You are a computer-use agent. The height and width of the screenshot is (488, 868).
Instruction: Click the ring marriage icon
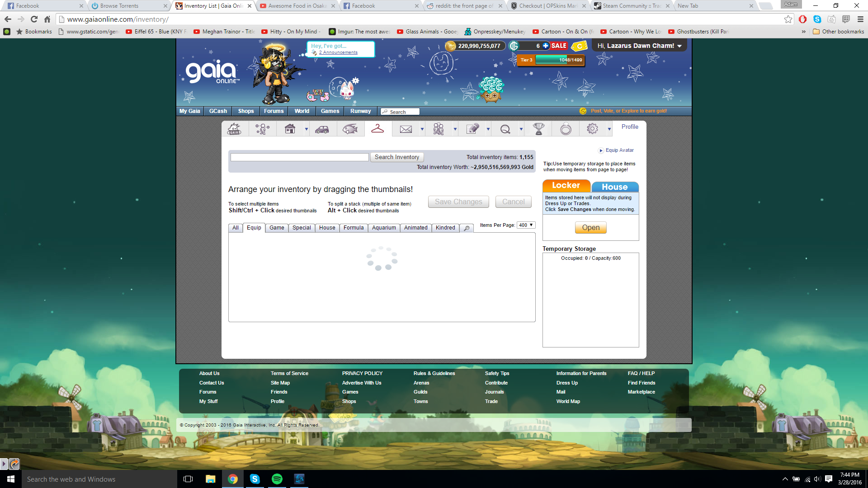(x=566, y=129)
